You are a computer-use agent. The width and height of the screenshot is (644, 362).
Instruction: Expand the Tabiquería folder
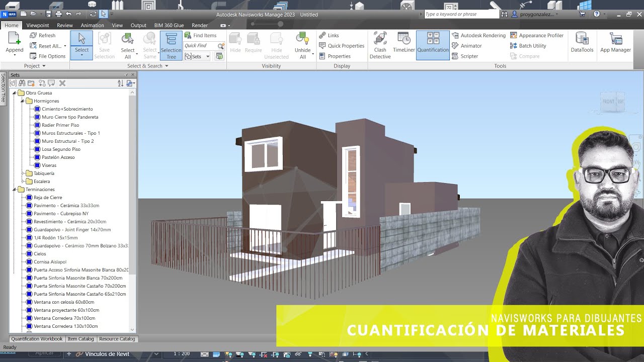point(23,173)
